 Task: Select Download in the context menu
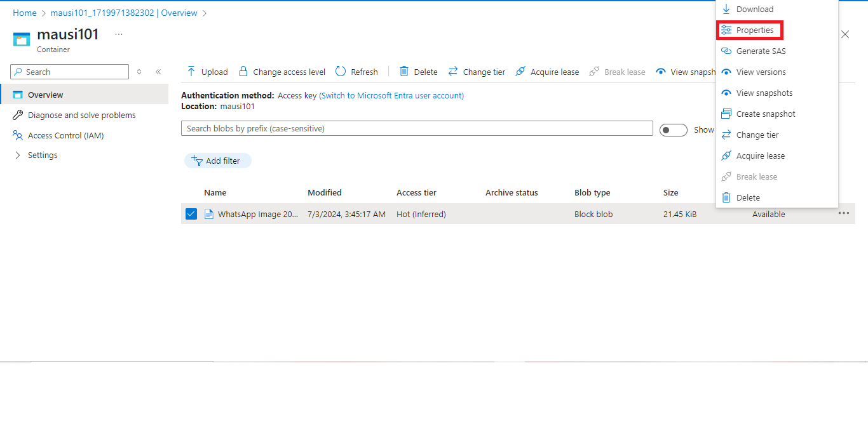click(x=777, y=9)
